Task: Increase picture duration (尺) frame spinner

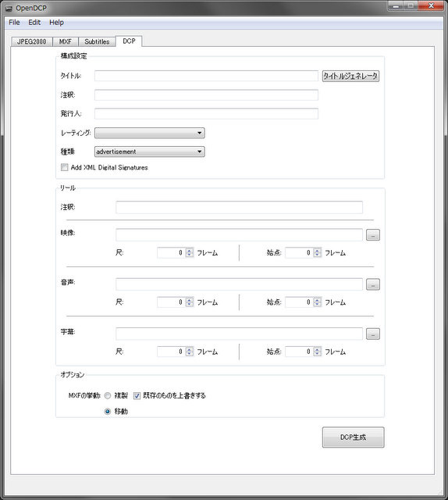Action: (x=190, y=251)
